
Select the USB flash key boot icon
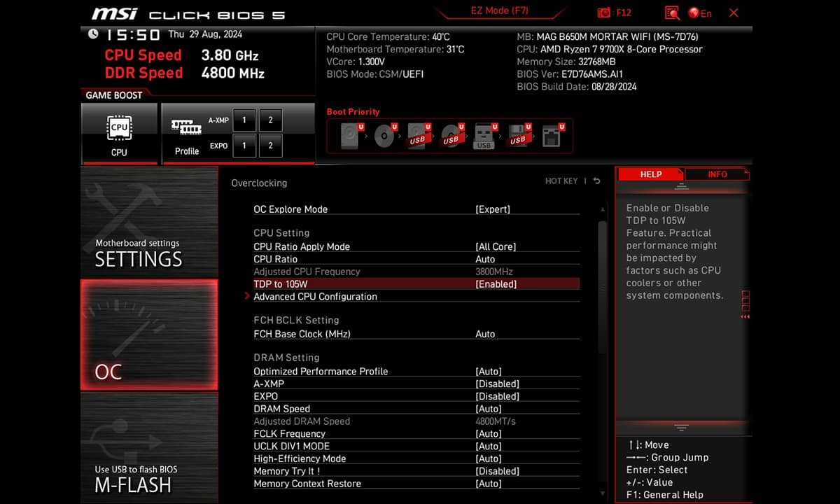coord(484,135)
